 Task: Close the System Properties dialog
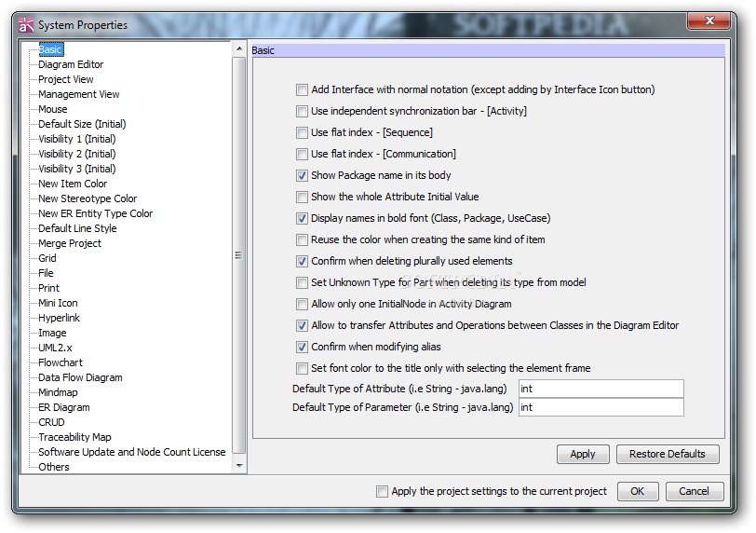(709, 20)
